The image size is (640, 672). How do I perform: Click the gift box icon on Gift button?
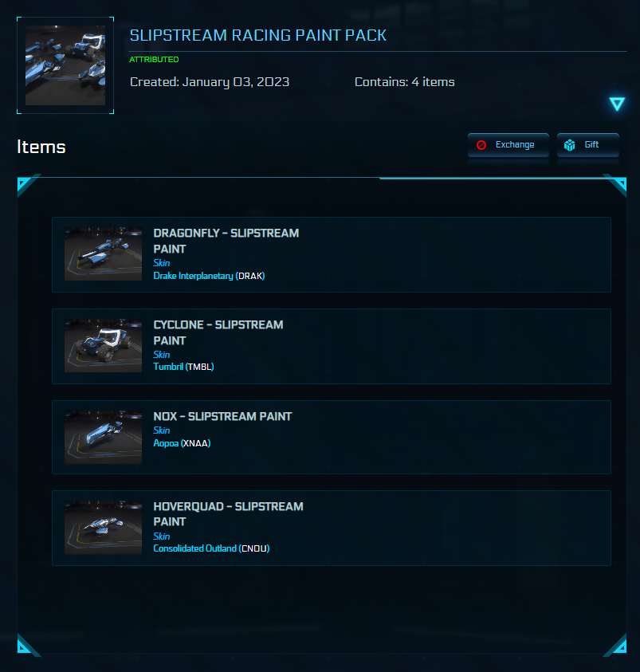pos(570,144)
